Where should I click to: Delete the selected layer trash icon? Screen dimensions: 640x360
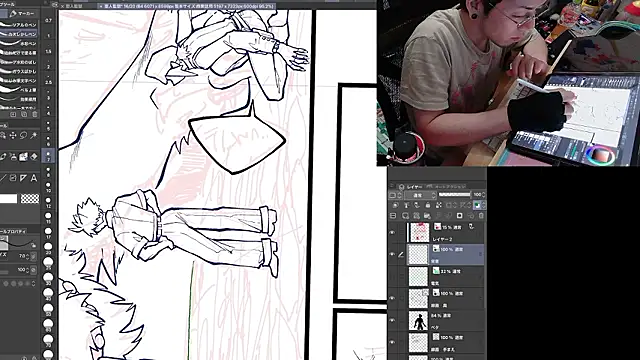[481, 216]
